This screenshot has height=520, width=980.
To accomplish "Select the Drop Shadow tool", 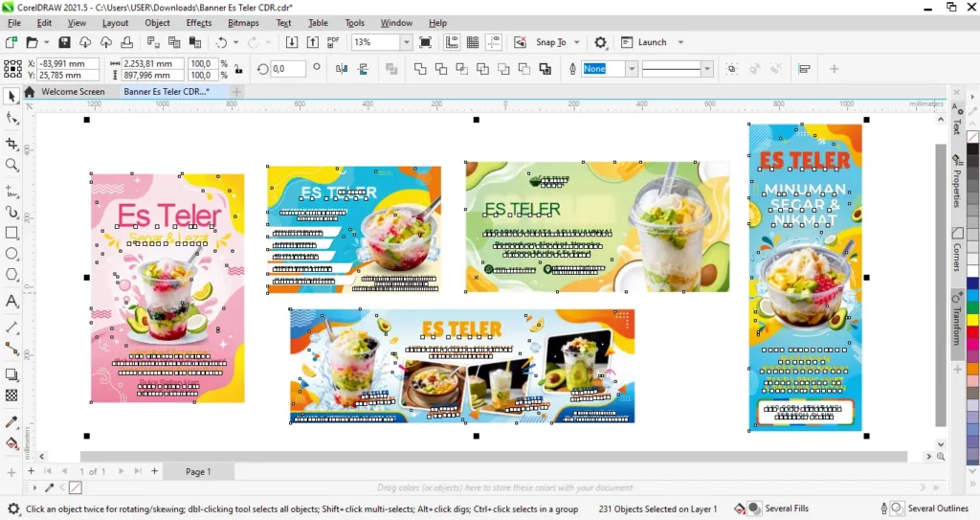I will 11,374.
